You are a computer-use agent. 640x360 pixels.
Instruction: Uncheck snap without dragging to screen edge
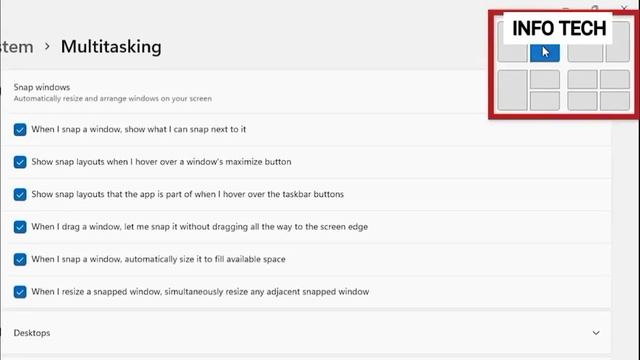(20, 227)
